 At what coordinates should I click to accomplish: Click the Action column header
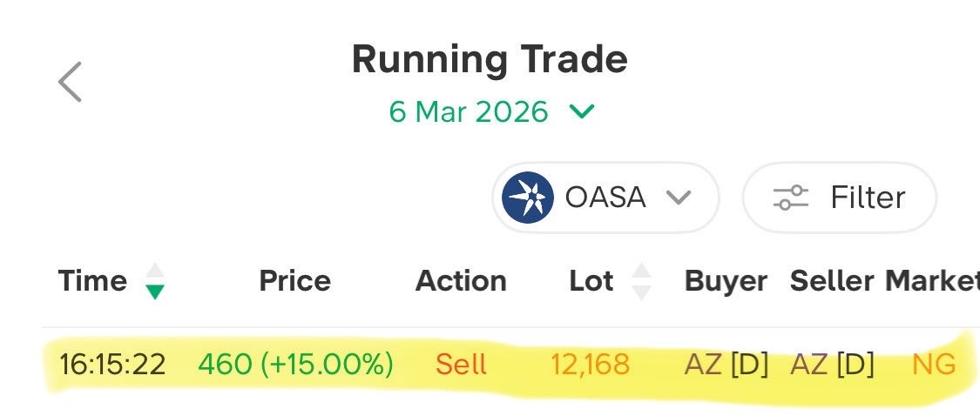461,281
